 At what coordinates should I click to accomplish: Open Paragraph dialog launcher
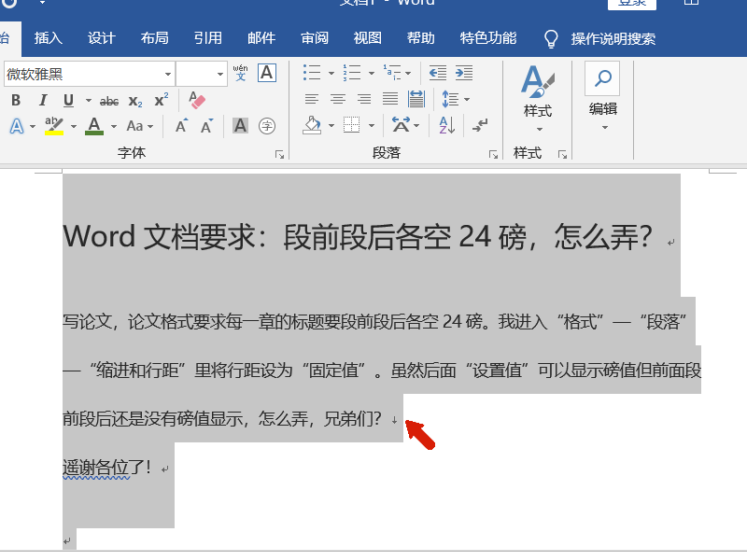pyautogui.click(x=493, y=154)
